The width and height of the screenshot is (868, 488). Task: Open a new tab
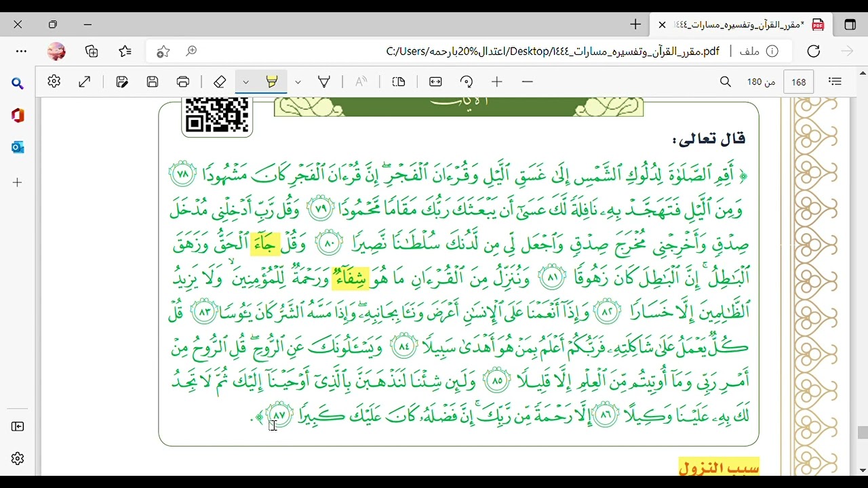tap(635, 24)
